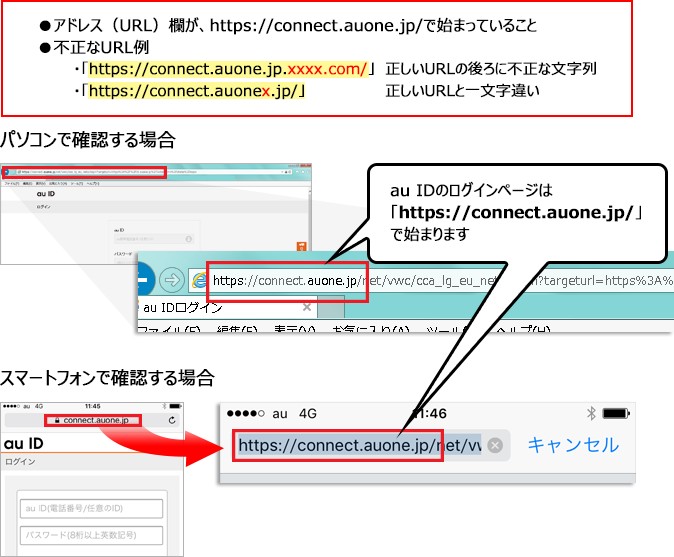The width and height of the screenshot is (674, 557).
Task: Tap the padlock icon beside connect.auone.jp
Action: (57, 420)
